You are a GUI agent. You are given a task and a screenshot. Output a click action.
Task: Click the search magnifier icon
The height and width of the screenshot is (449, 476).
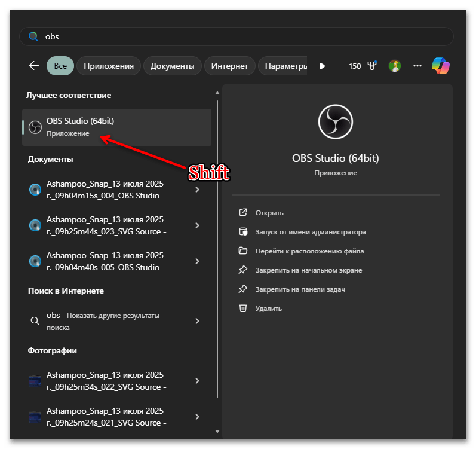coord(33,36)
